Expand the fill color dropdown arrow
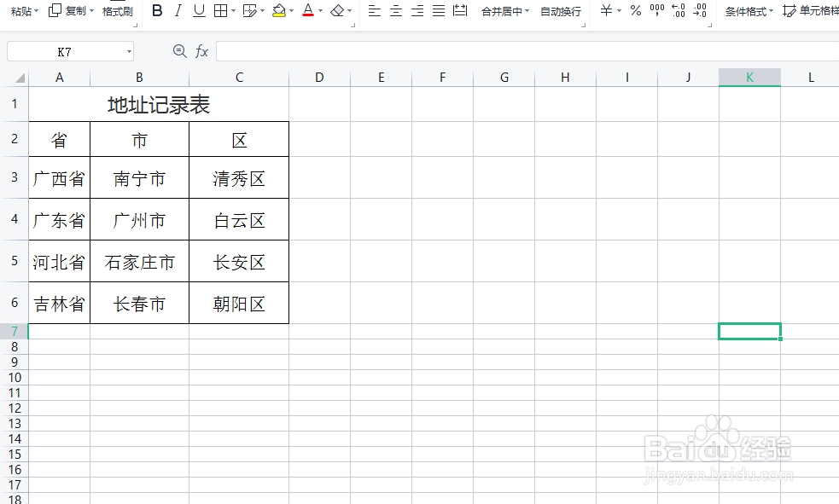 click(x=291, y=11)
